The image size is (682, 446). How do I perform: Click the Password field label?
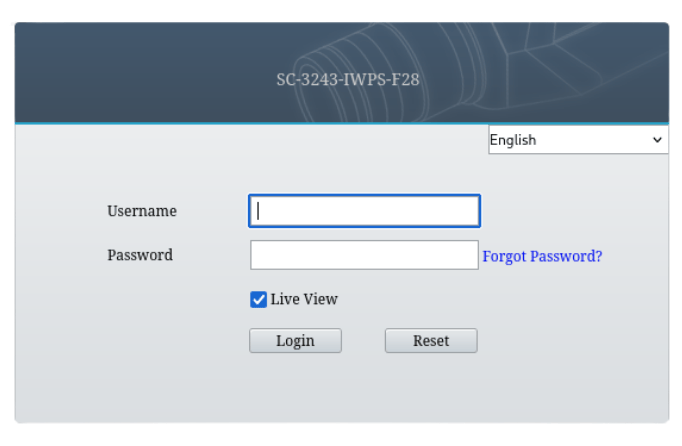(x=139, y=255)
